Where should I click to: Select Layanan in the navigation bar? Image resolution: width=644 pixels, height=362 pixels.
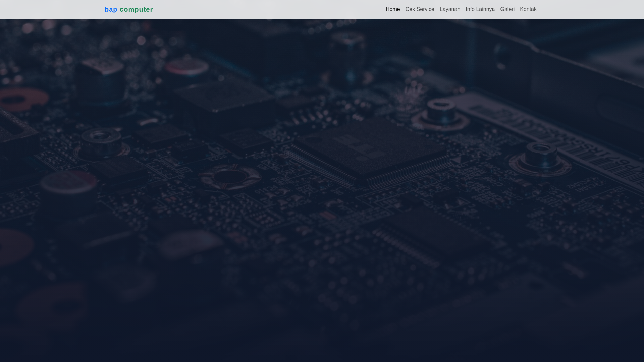pyautogui.click(x=450, y=9)
